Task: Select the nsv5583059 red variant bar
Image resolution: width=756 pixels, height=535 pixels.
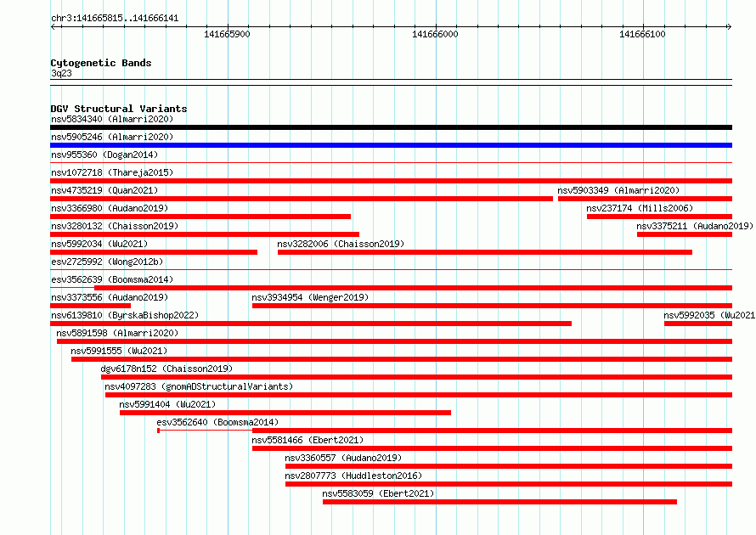Action: [x=500, y=502]
